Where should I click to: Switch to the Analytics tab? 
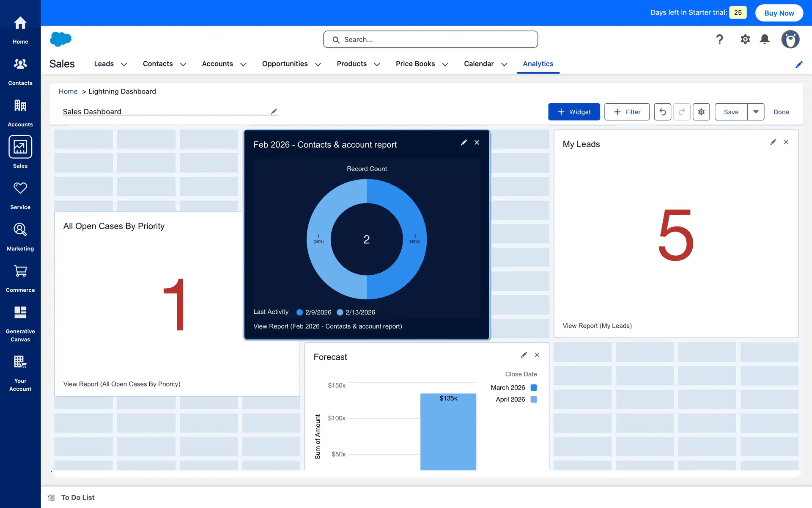pos(538,63)
